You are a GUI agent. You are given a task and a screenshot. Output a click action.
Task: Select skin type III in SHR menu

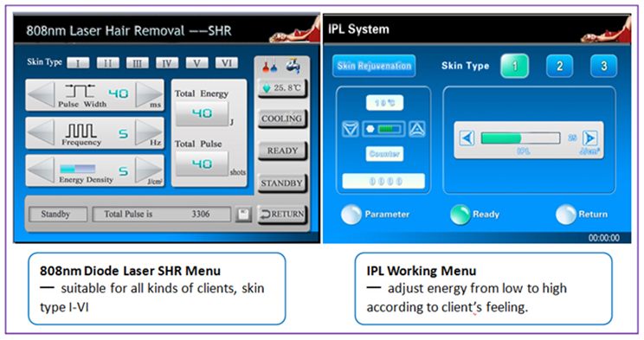click(x=137, y=63)
